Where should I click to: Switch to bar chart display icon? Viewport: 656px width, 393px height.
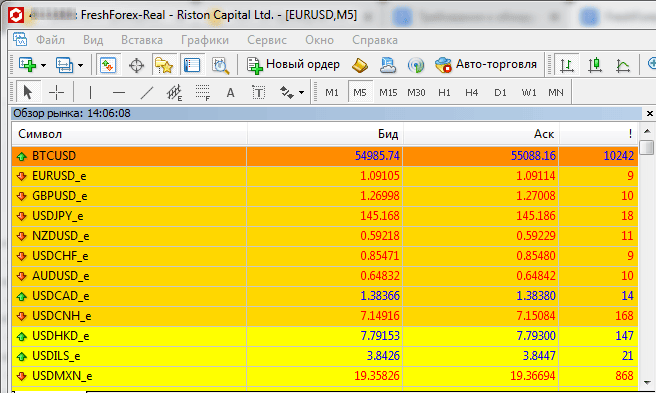(567, 65)
